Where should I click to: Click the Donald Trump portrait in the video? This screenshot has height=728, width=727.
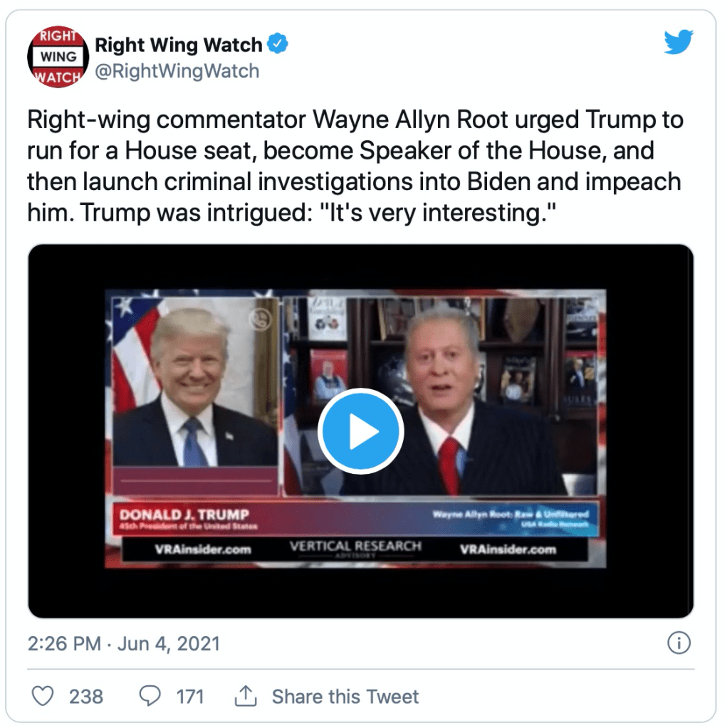point(195,382)
